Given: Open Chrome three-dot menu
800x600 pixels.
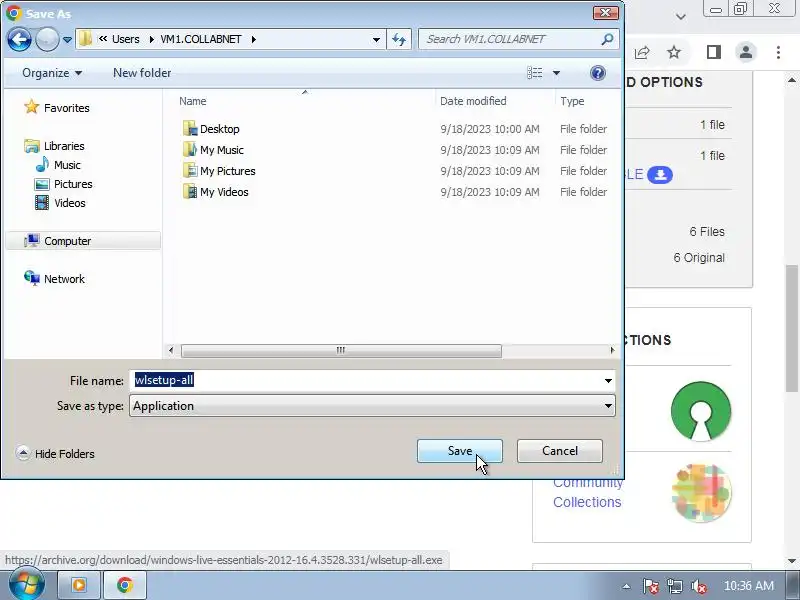Looking at the screenshot, I should [x=778, y=52].
